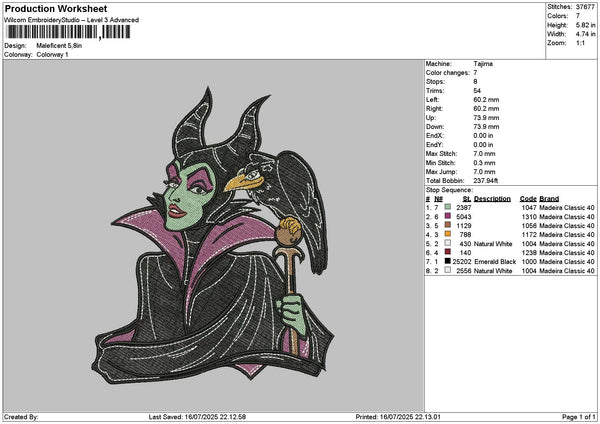
Task: Click the stitch count '25202'
Action: pos(462,262)
